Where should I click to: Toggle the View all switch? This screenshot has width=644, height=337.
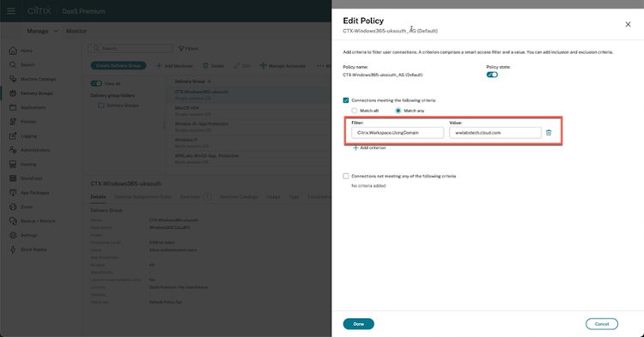(x=96, y=84)
